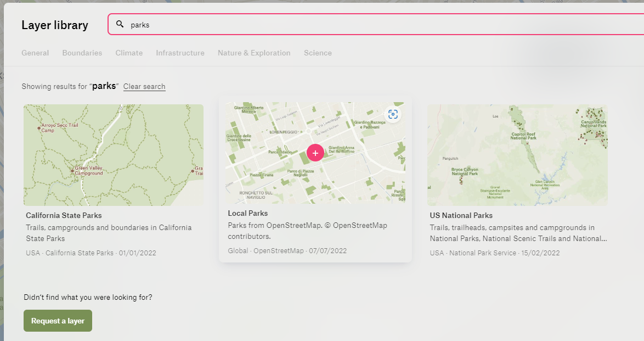Open the Nature & Exploration tab
This screenshot has width=644, height=341.
(x=254, y=53)
